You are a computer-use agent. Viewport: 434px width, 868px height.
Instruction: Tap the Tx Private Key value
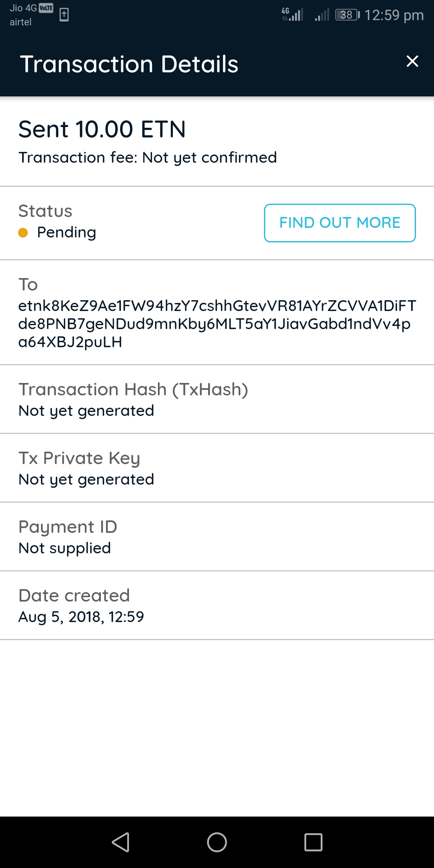pos(86,479)
